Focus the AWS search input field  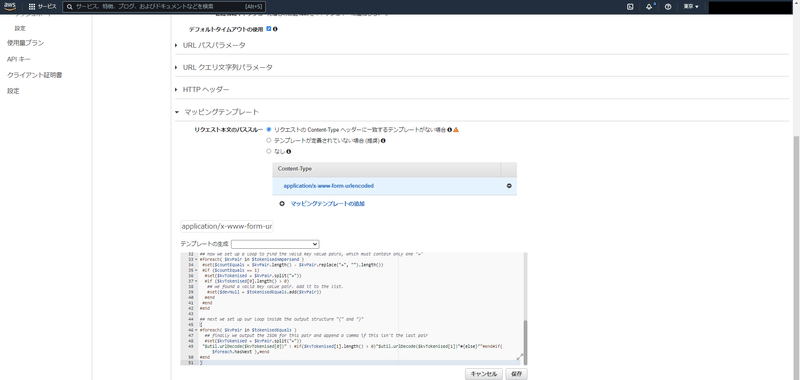(x=164, y=7)
